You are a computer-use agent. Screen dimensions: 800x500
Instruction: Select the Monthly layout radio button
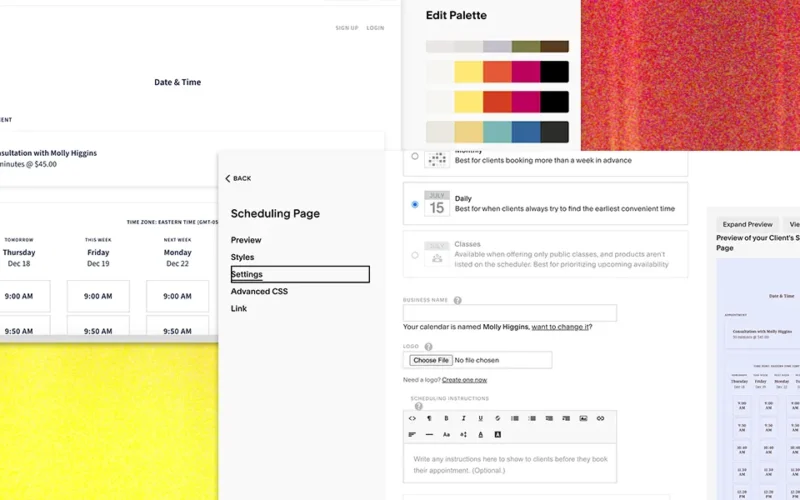pyautogui.click(x=415, y=156)
